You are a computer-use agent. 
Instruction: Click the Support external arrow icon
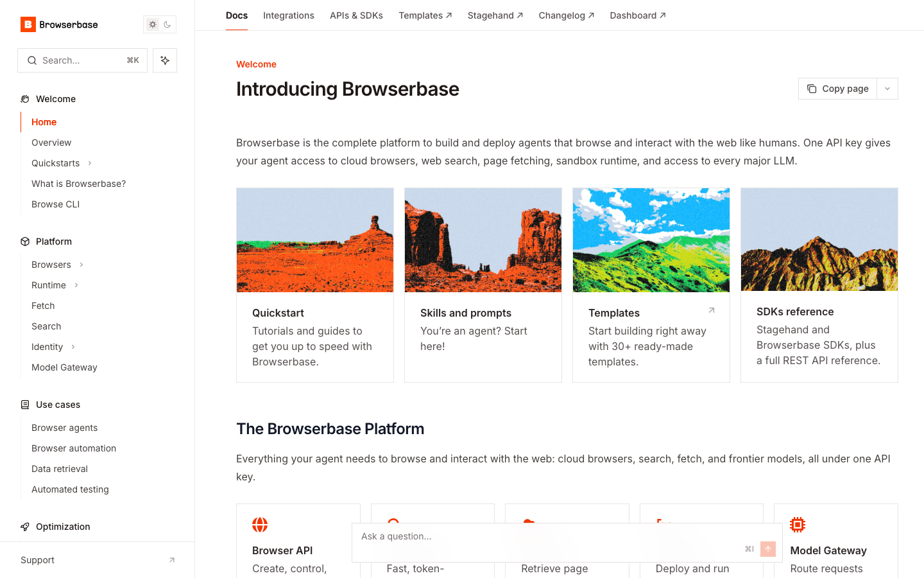[172, 560]
